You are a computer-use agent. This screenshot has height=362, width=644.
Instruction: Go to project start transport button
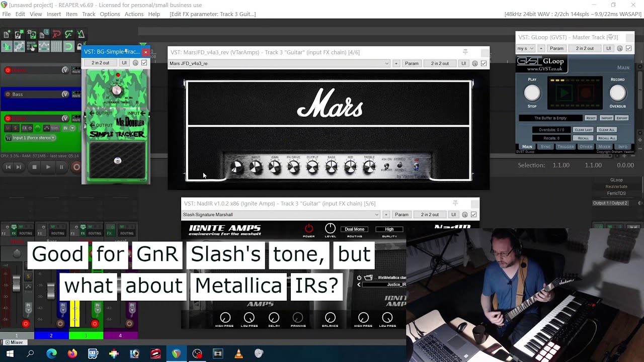pos(8,167)
